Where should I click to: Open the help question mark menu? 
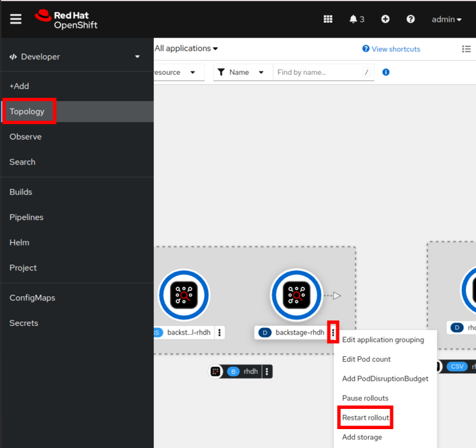click(411, 19)
